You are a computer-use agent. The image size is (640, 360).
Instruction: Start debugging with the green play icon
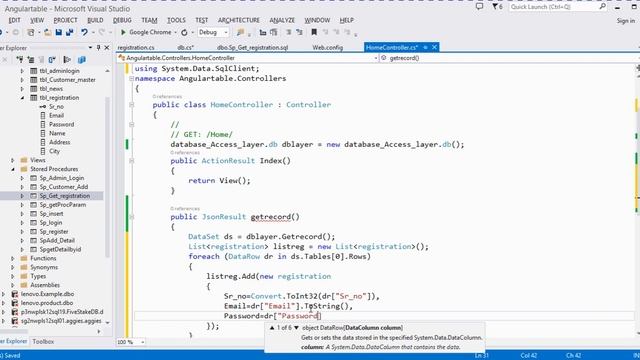123,32
